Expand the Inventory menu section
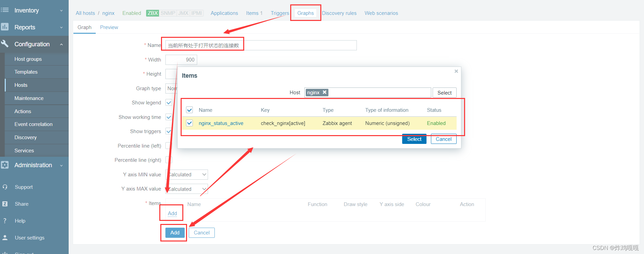 pos(61,10)
